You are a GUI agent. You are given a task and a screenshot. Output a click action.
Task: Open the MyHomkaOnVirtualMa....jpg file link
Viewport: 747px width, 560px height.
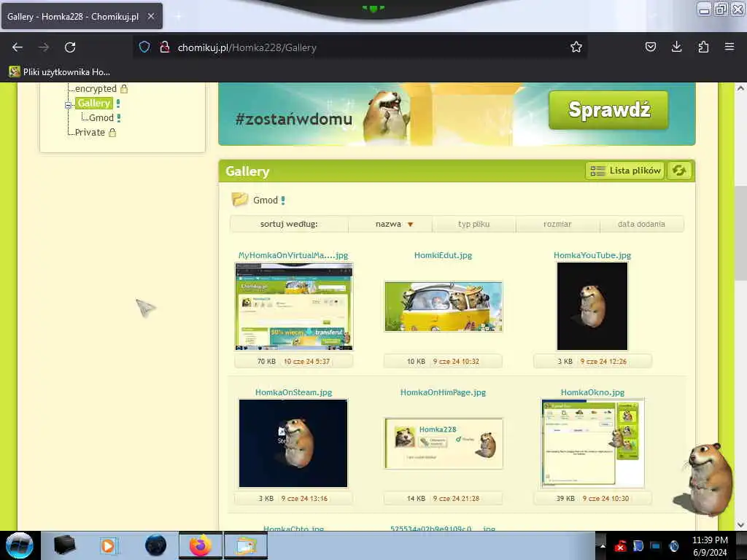coord(293,255)
